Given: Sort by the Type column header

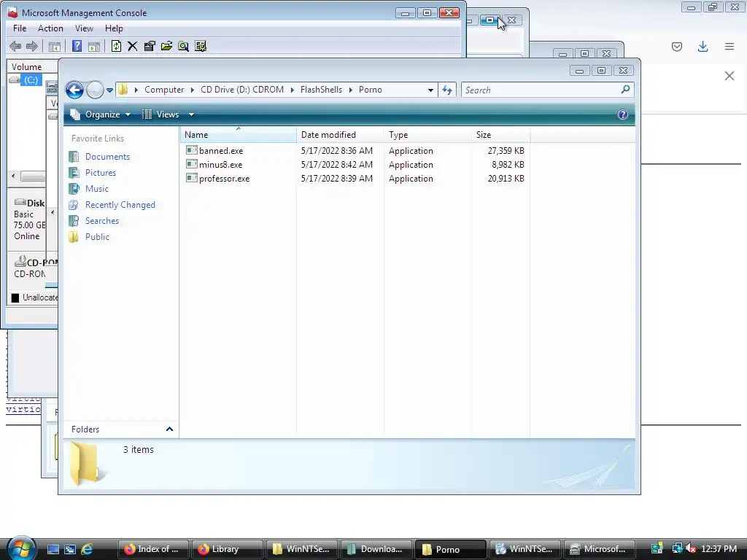Looking at the screenshot, I should (427, 135).
